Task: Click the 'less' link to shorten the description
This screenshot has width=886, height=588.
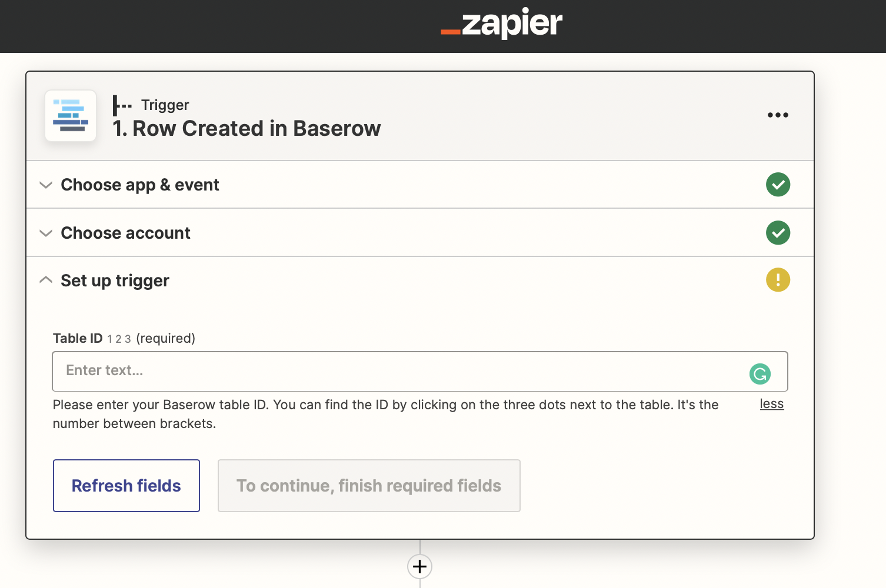Action: 771,404
